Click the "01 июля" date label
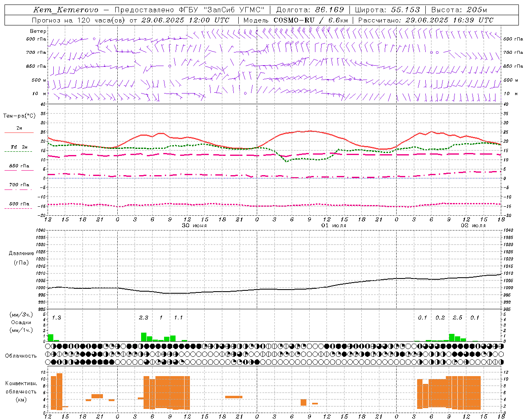The height and width of the screenshot is (420, 525). [334, 226]
